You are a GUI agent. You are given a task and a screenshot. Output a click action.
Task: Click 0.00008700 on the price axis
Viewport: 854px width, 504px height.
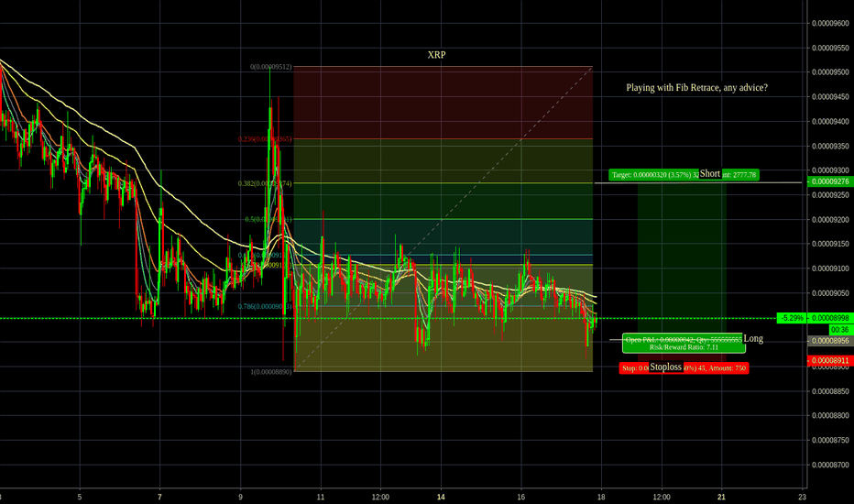830,465
